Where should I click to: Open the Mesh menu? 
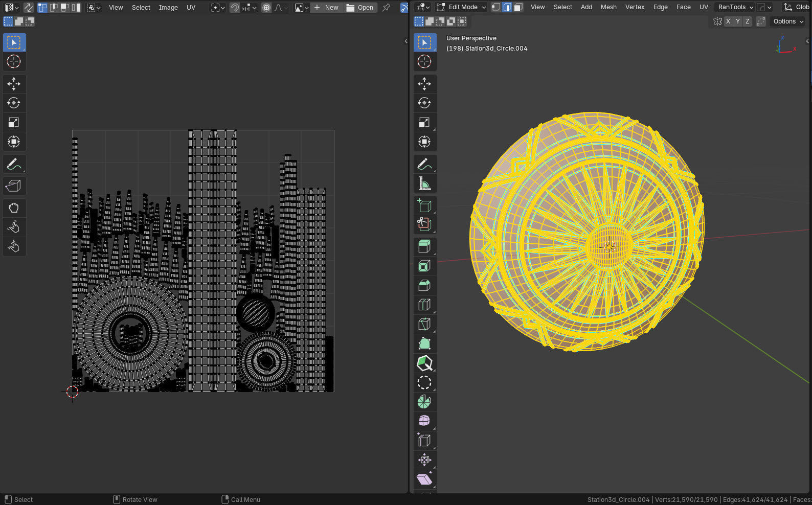[x=608, y=7]
